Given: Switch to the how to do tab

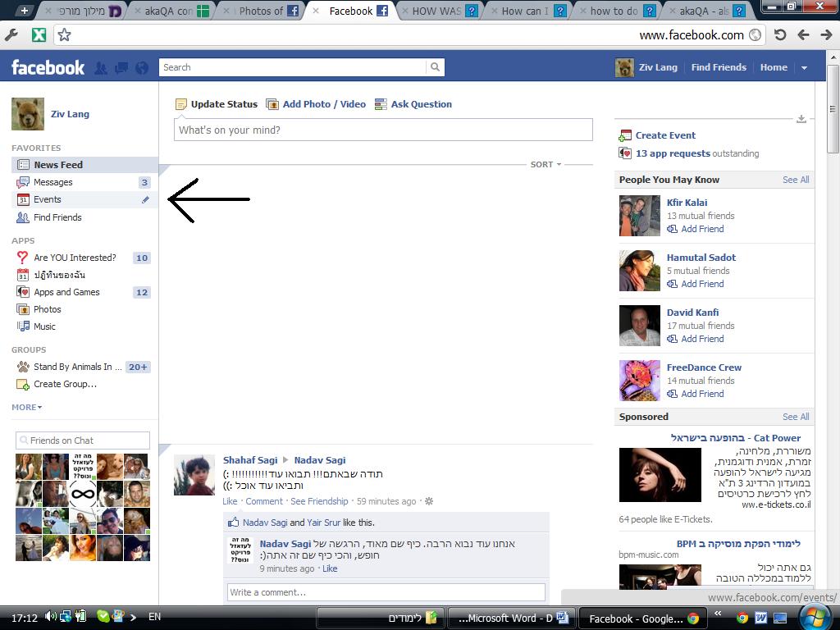Looking at the screenshot, I should click(616, 11).
